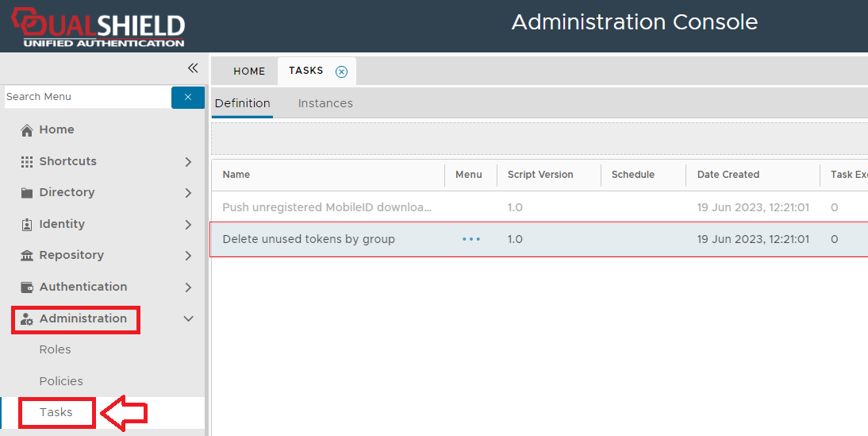The image size is (868, 436).
Task: Click the Directory folder icon
Action: point(27,193)
